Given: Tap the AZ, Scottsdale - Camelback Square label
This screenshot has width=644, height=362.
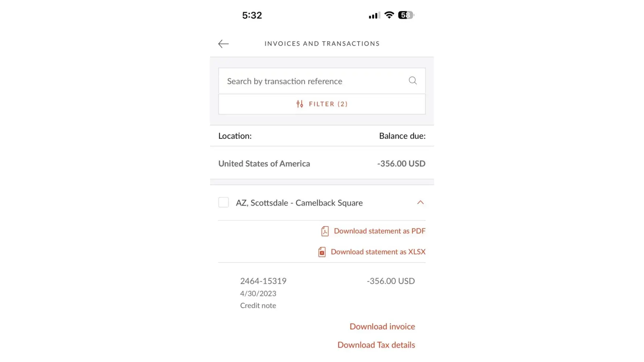Looking at the screenshot, I should pyautogui.click(x=299, y=203).
